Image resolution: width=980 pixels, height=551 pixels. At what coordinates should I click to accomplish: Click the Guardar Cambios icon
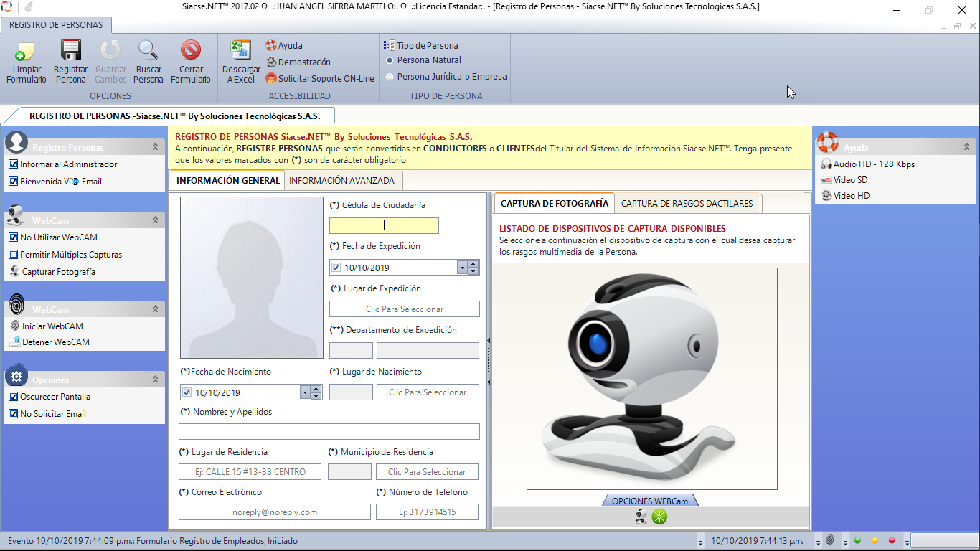click(110, 50)
